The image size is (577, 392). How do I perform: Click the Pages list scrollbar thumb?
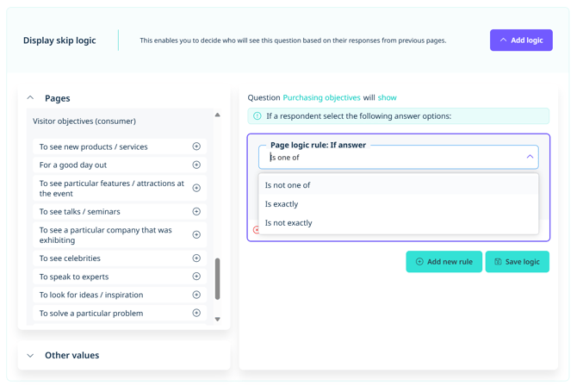pyautogui.click(x=217, y=278)
